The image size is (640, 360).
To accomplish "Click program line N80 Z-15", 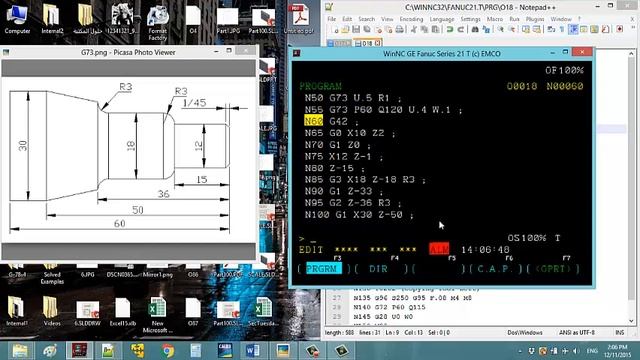I will [x=335, y=168].
